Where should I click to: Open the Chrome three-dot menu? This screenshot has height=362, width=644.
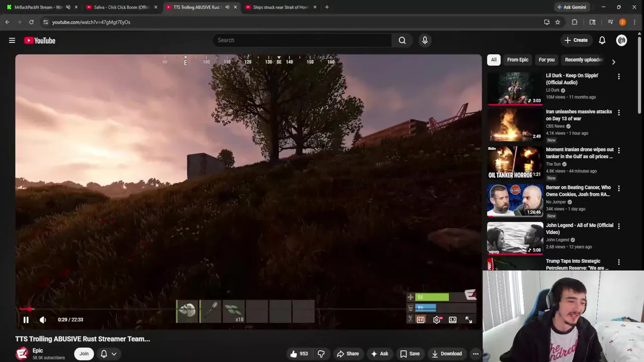pyautogui.click(x=634, y=22)
